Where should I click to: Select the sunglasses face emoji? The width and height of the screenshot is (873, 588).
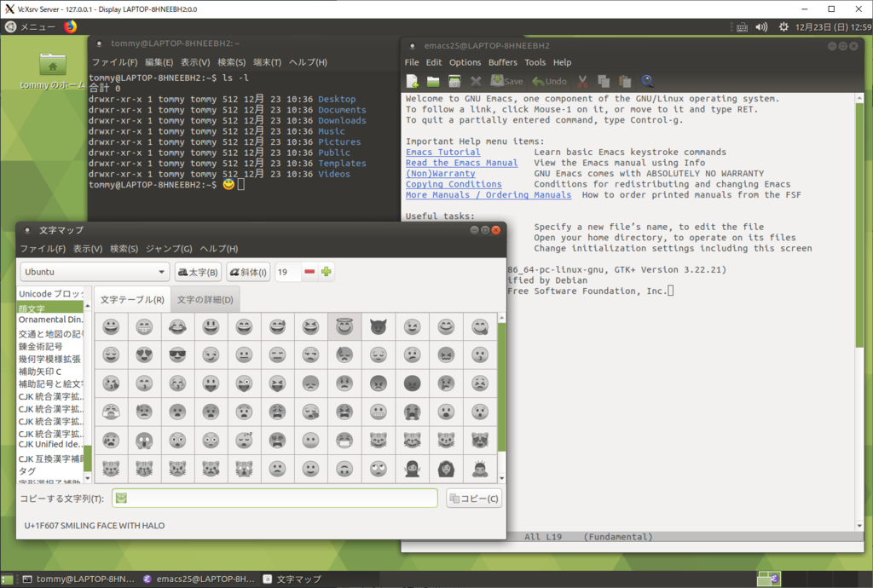click(x=177, y=355)
